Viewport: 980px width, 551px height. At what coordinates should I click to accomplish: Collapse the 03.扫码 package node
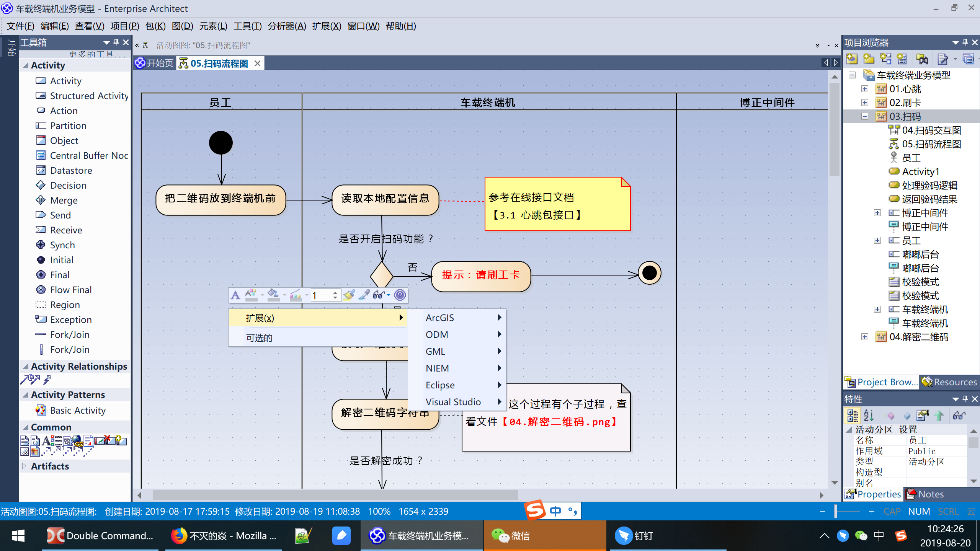point(865,116)
